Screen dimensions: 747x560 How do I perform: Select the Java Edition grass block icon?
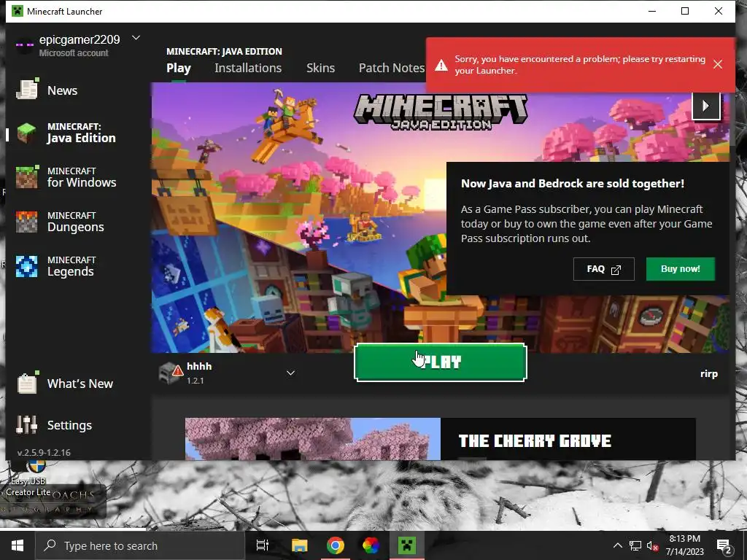pyautogui.click(x=27, y=133)
